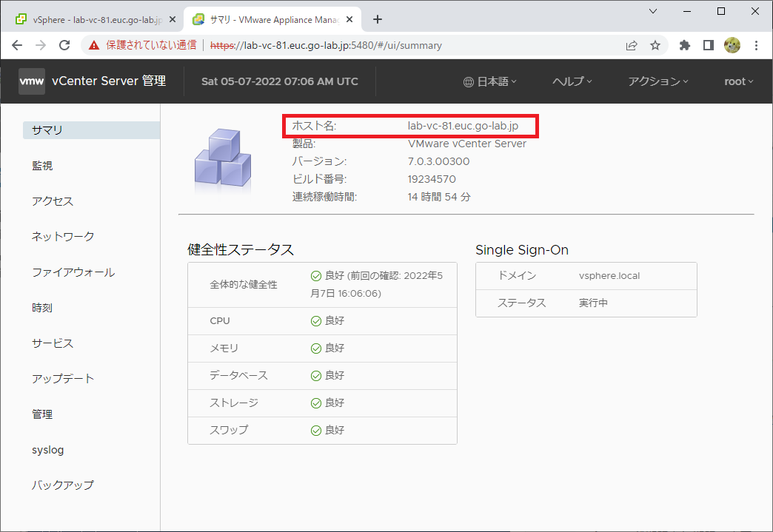Open syslog in the sidebar
773x532 pixels.
48,450
